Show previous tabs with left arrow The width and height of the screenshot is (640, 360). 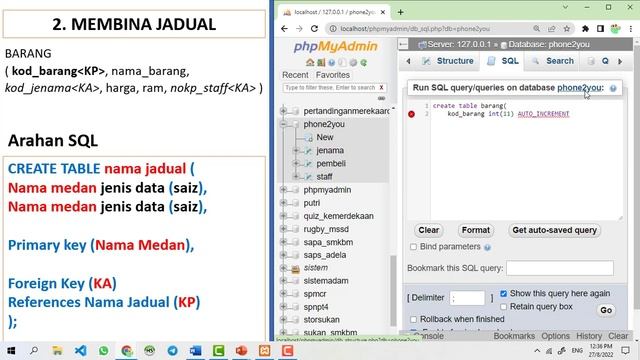tap(409, 61)
